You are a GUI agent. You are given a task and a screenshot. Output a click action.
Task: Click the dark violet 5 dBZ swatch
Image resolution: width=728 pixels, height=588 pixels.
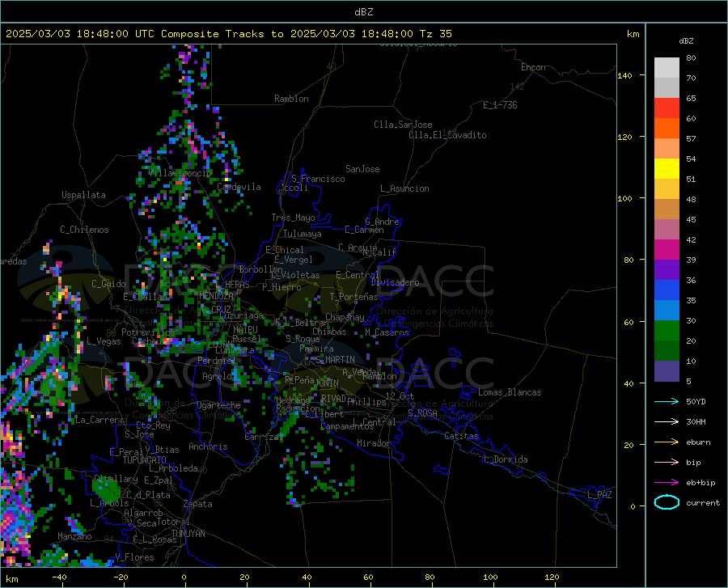667,371
